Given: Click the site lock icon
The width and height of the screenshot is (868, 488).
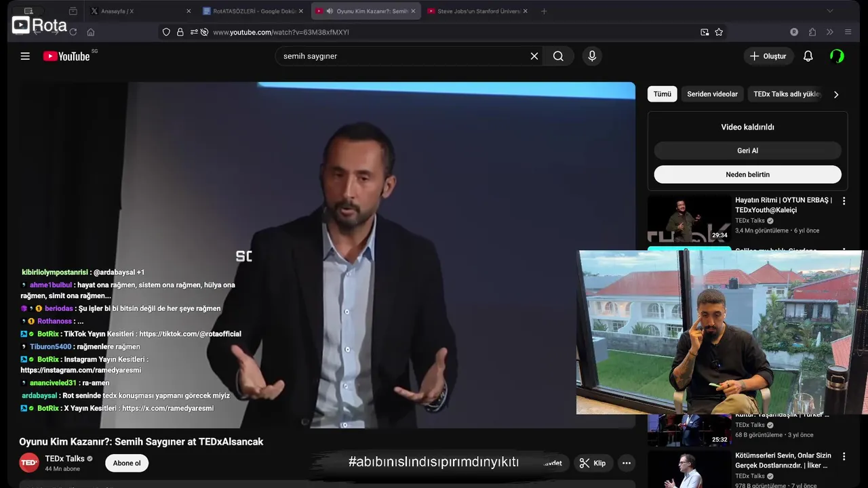Looking at the screenshot, I should pos(180,32).
